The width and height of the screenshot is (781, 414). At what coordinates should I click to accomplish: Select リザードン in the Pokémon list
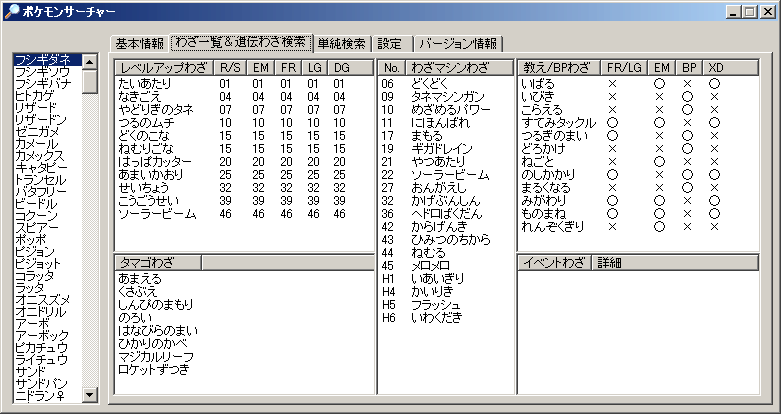click(40, 119)
